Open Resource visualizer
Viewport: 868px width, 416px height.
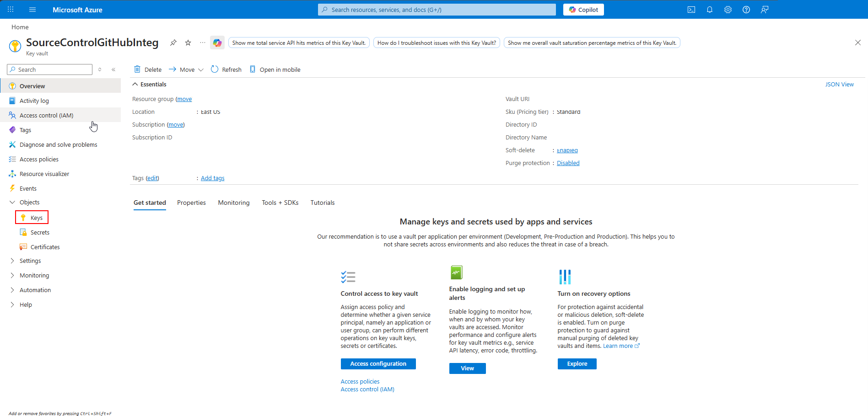(60, 174)
